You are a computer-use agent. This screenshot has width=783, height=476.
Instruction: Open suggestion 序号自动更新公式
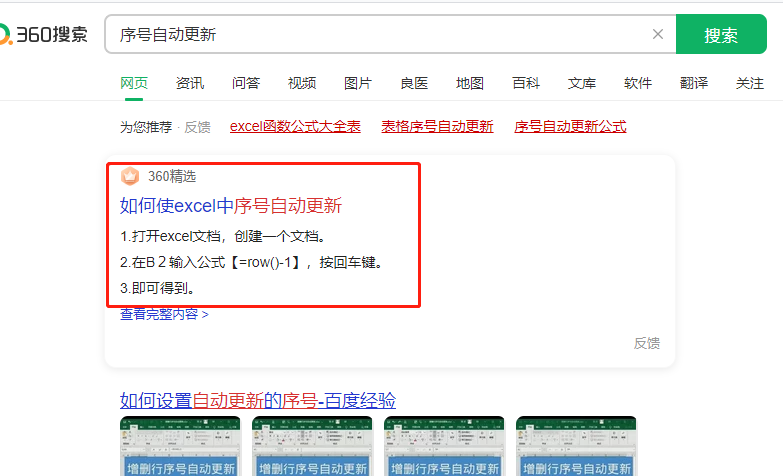coord(570,126)
